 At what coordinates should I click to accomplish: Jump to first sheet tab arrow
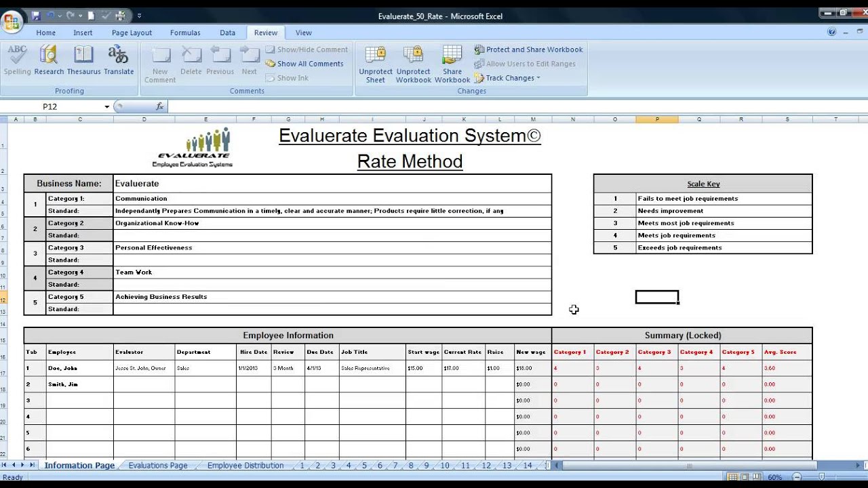5,465
